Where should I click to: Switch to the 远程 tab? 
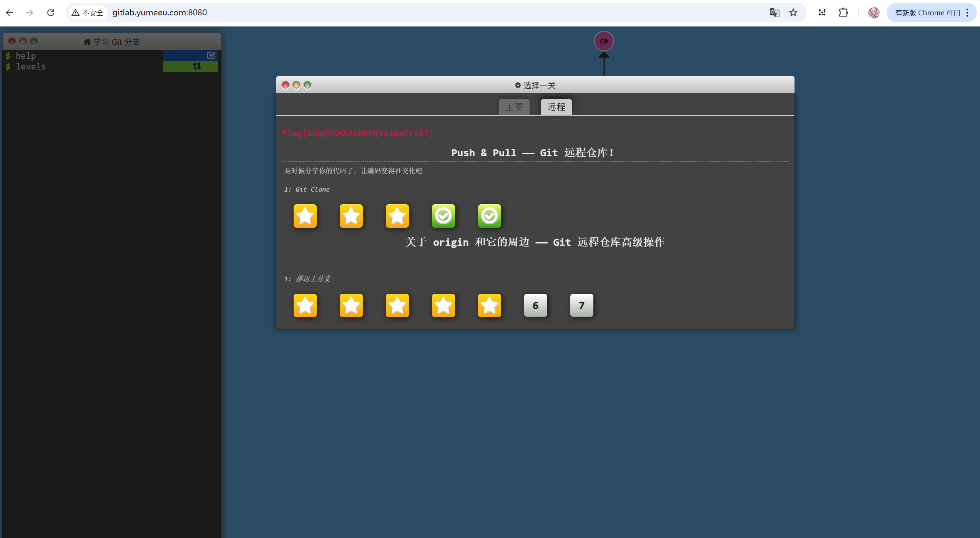pyautogui.click(x=556, y=107)
